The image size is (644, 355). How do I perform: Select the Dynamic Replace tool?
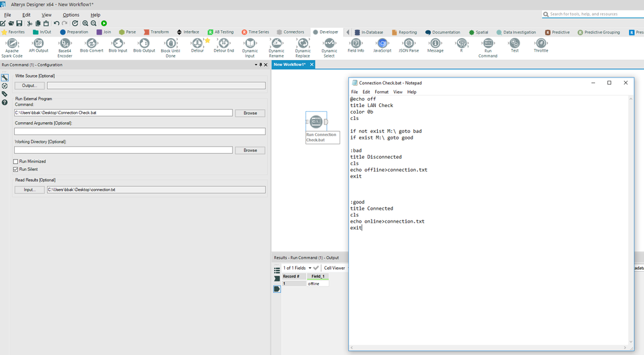point(303,48)
